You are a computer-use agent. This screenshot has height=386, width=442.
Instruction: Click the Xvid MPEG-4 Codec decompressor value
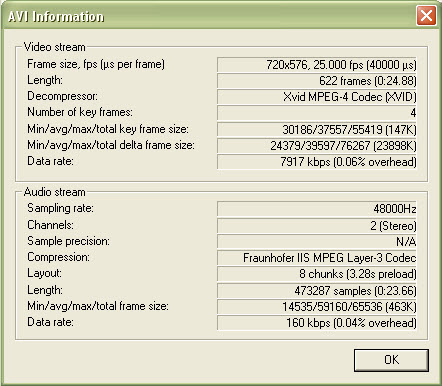pyautogui.click(x=317, y=97)
